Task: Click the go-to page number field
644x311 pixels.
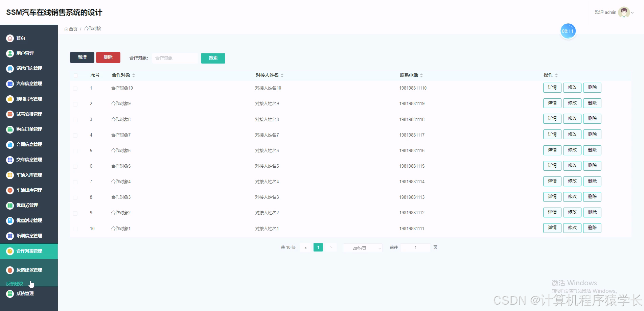Action: click(415, 248)
